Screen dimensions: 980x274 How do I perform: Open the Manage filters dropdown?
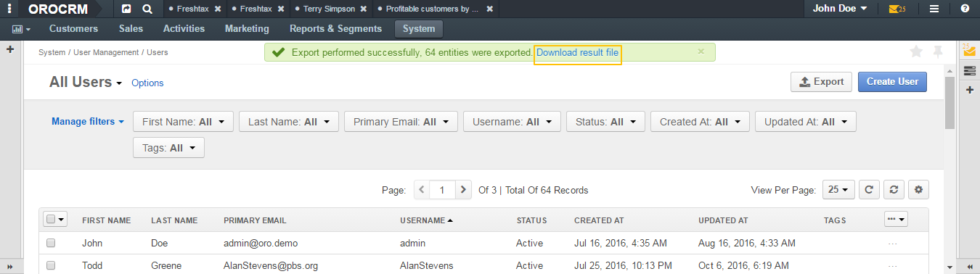88,122
